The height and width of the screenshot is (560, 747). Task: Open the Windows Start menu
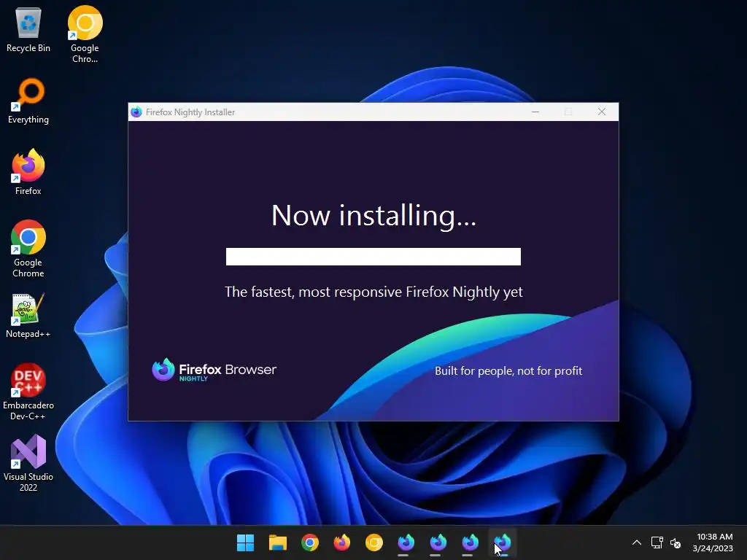tap(245, 542)
